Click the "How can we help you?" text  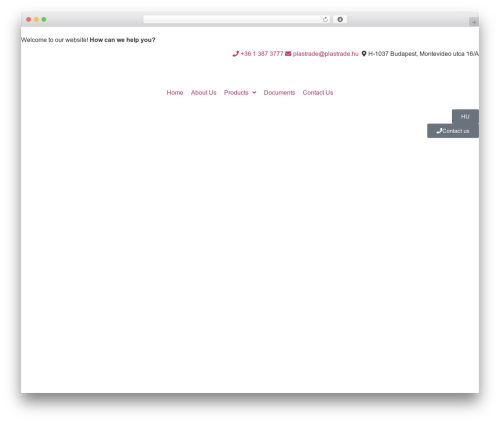122,40
